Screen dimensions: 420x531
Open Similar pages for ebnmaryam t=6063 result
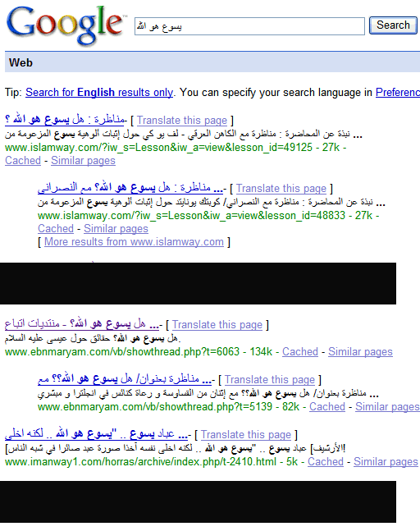(360, 351)
